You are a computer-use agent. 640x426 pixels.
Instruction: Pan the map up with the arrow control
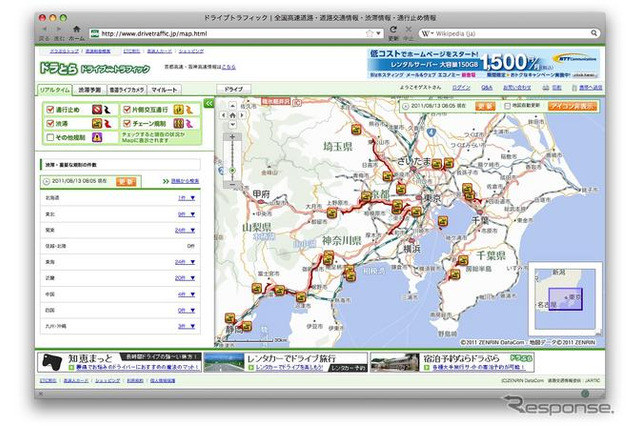coord(232,105)
